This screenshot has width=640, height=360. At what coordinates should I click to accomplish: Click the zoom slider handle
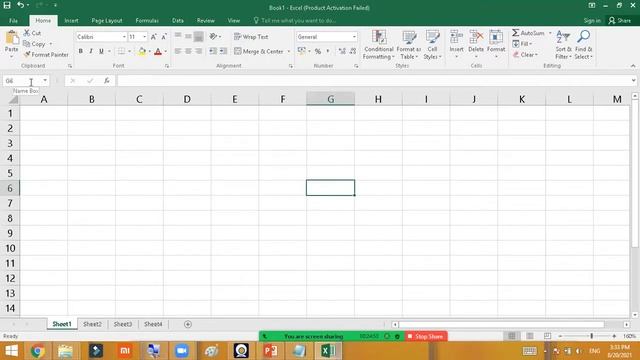coord(591,336)
